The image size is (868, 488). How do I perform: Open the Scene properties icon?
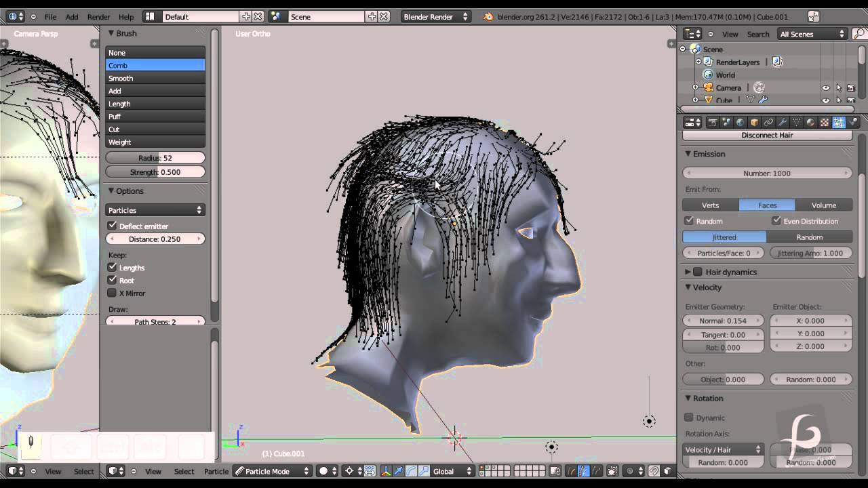(x=727, y=122)
